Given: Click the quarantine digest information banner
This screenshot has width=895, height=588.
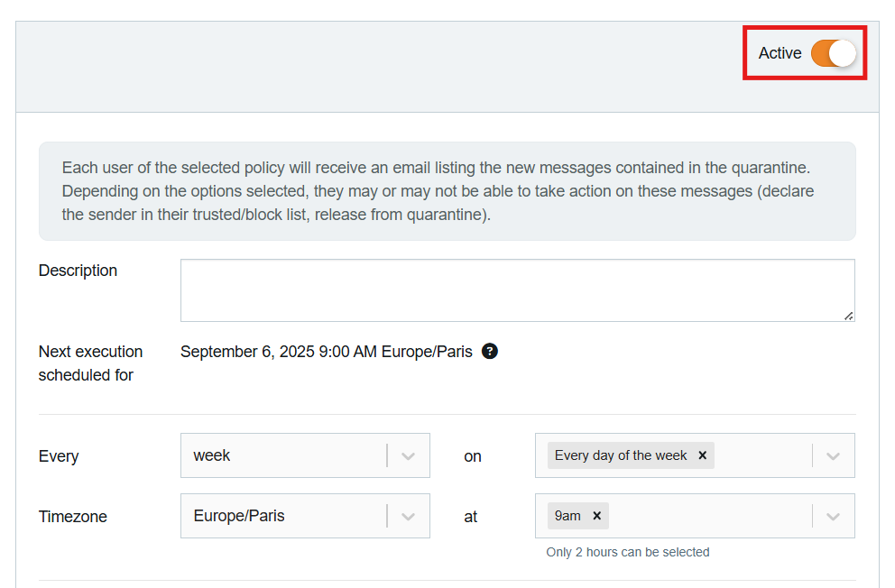Looking at the screenshot, I should pyautogui.click(x=446, y=190).
